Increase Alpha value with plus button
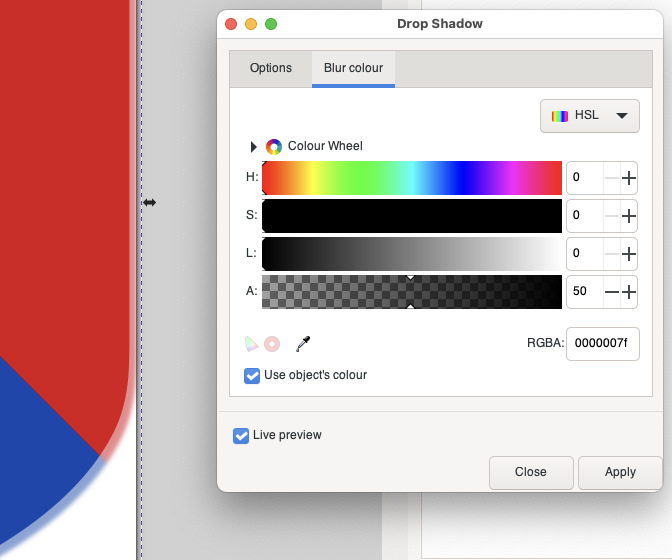Image resolution: width=672 pixels, height=560 pixels. tap(629, 292)
